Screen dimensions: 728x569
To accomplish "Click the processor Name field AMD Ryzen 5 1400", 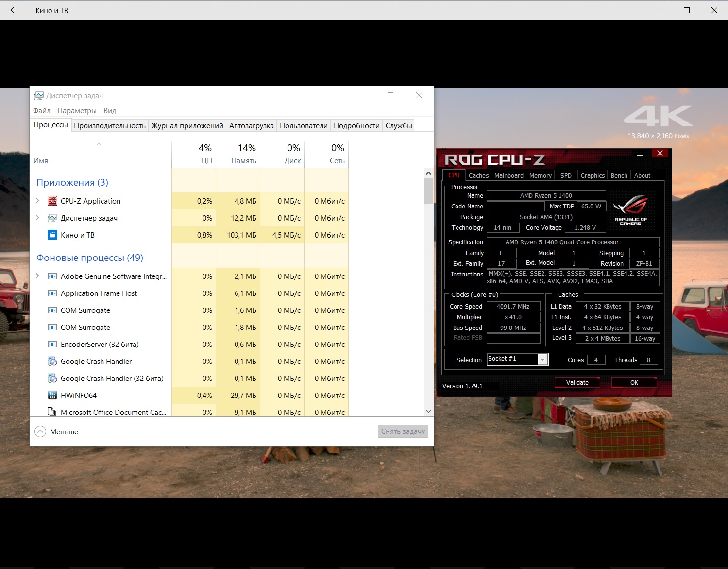I will (546, 195).
